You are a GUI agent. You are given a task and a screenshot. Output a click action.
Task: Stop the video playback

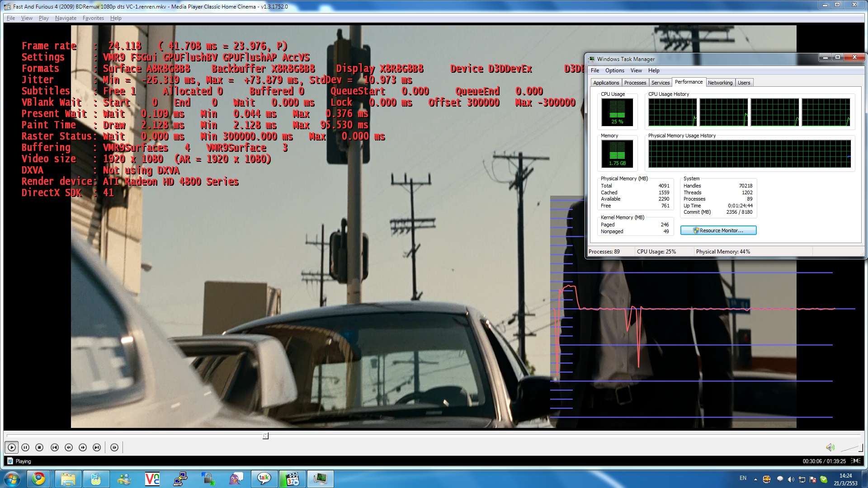[39, 447]
